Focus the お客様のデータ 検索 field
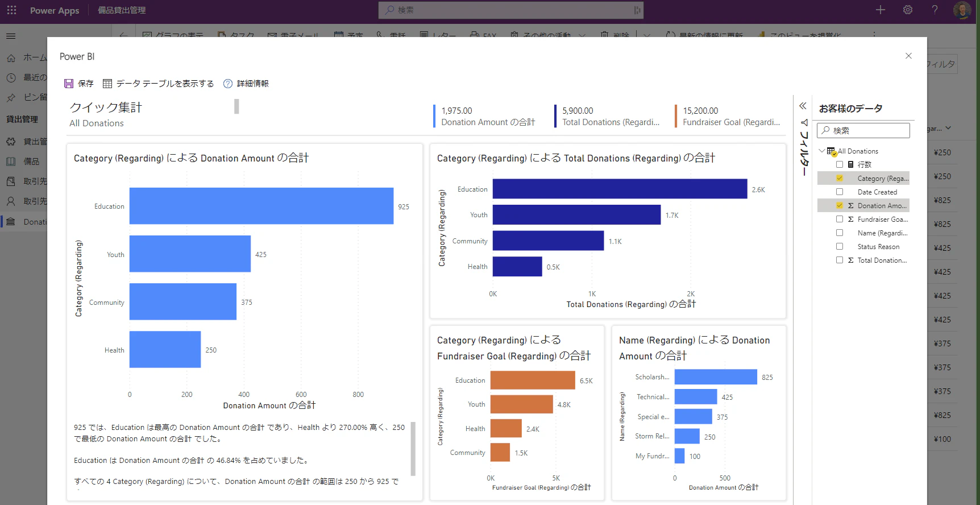The height and width of the screenshot is (505, 980). pos(863,130)
